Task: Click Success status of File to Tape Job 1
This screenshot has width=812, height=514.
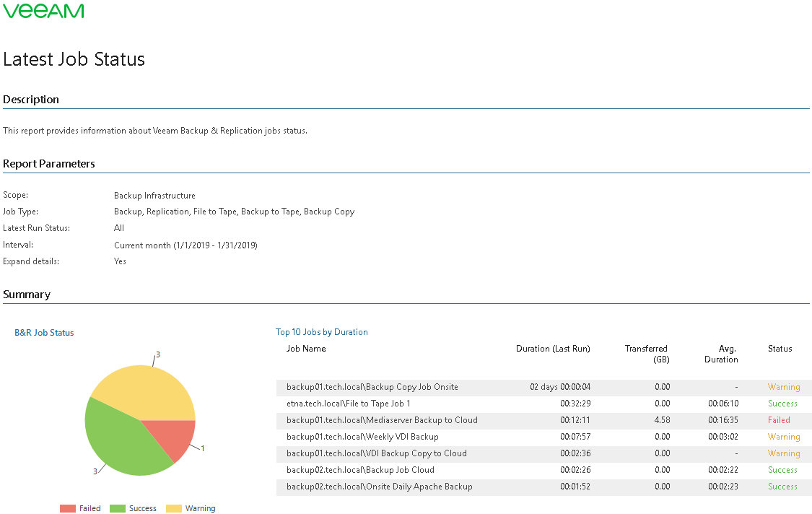Action: 782,404
